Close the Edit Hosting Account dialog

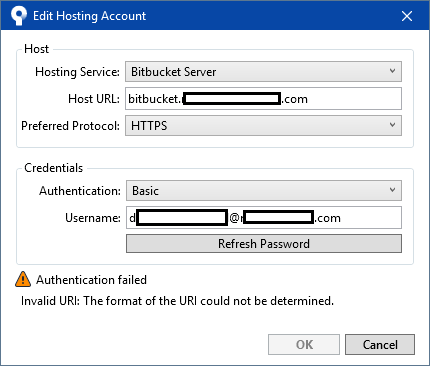click(x=407, y=16)
